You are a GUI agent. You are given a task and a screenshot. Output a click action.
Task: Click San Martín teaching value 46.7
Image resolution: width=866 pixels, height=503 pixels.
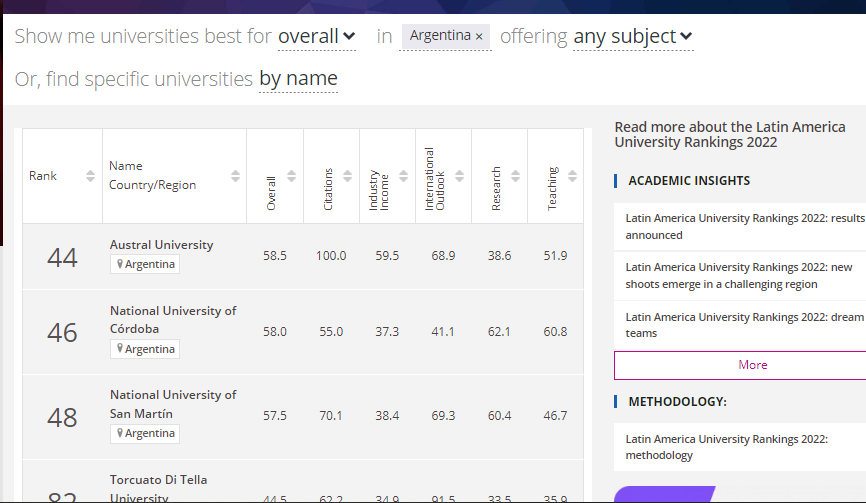coord(555,416)
